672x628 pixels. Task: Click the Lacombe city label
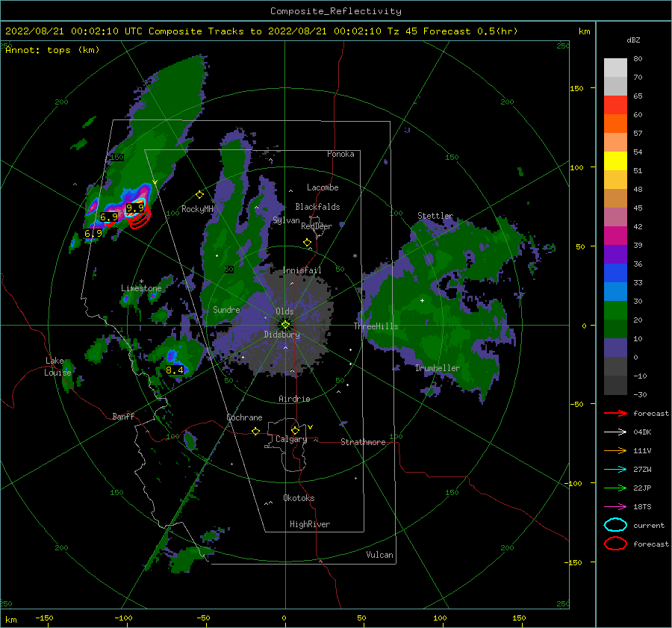323,187
